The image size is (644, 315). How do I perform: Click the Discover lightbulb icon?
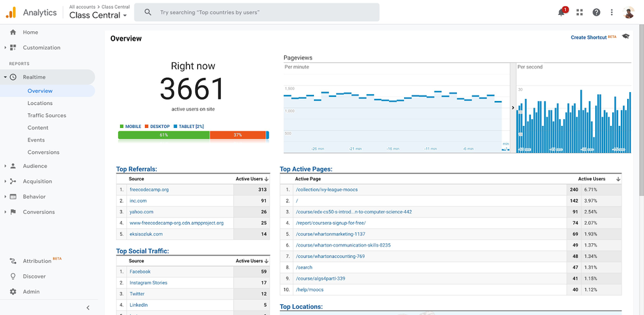click(13, 276)
